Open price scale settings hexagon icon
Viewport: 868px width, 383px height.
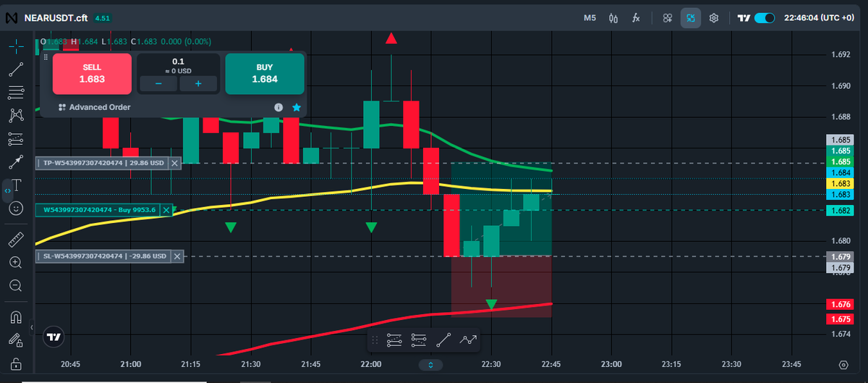(x=843, y=364)
